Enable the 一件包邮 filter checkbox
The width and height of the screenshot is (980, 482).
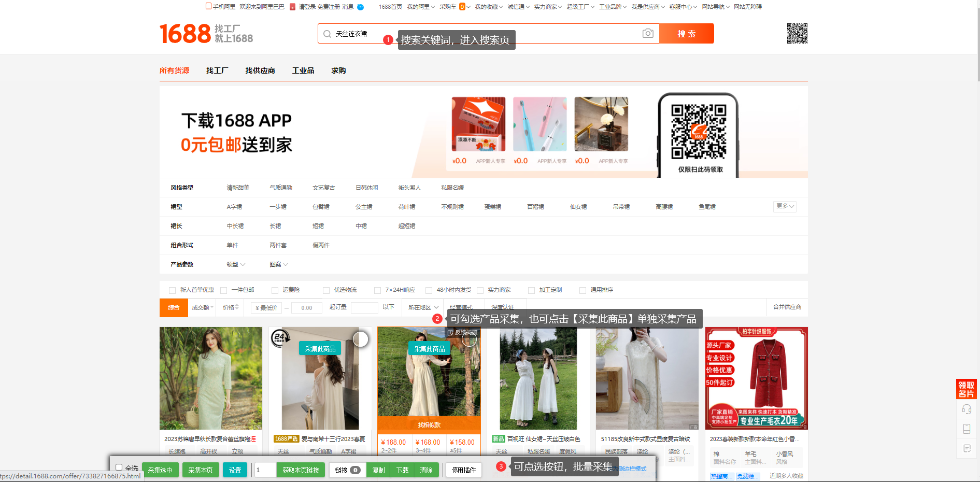223,290
